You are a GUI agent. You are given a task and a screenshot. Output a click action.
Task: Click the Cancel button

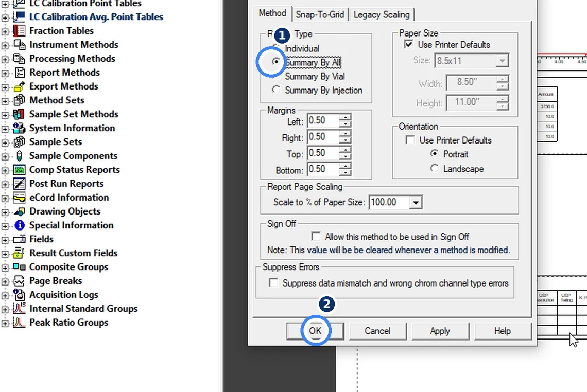tap(377, 331)
